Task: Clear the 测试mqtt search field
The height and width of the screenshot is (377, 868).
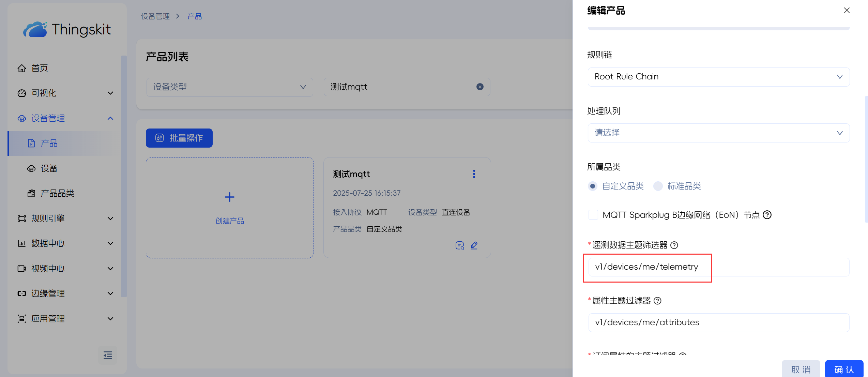Action: 480,87
